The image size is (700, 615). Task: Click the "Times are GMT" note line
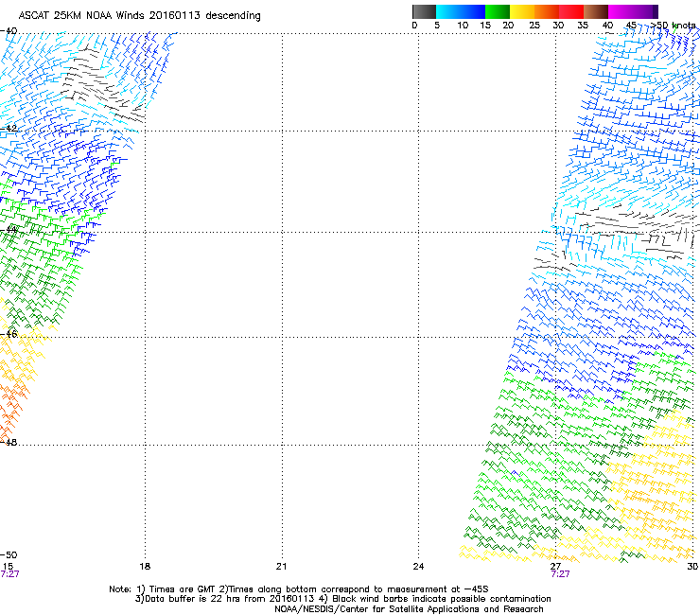click(x=299, y=589)
